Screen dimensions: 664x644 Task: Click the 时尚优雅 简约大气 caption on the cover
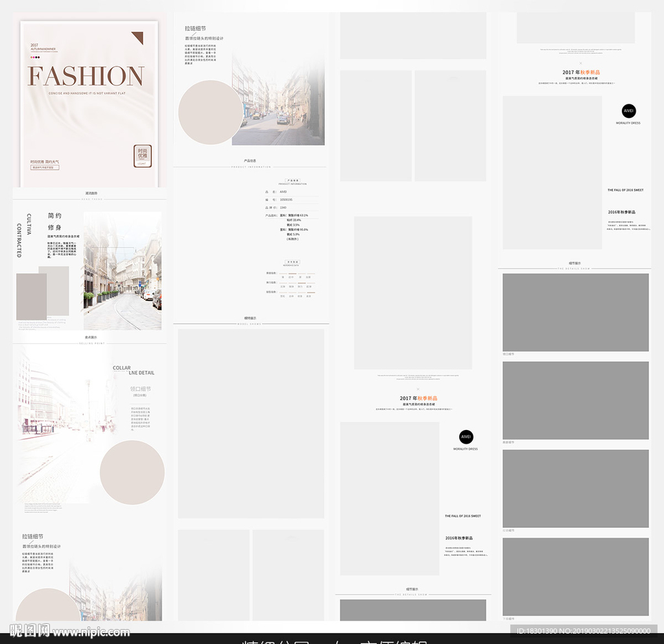click(45, 161)
